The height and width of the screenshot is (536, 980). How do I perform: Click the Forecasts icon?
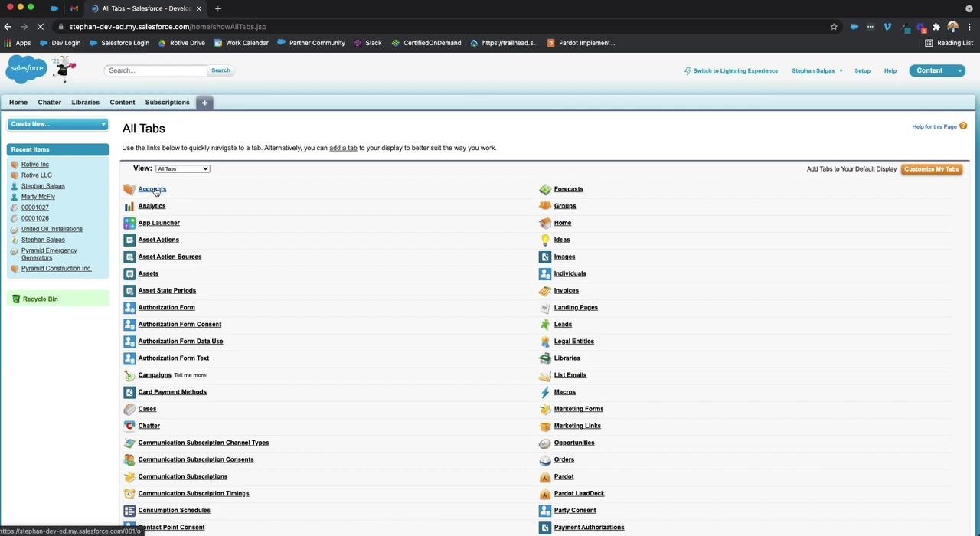point(545,189)
